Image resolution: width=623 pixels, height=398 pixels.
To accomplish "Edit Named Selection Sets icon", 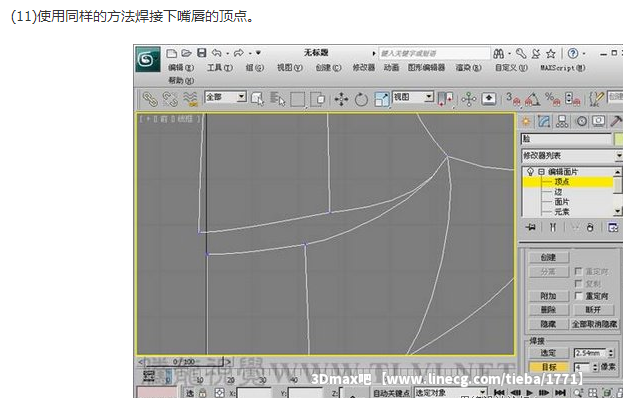I will [596, 99].
